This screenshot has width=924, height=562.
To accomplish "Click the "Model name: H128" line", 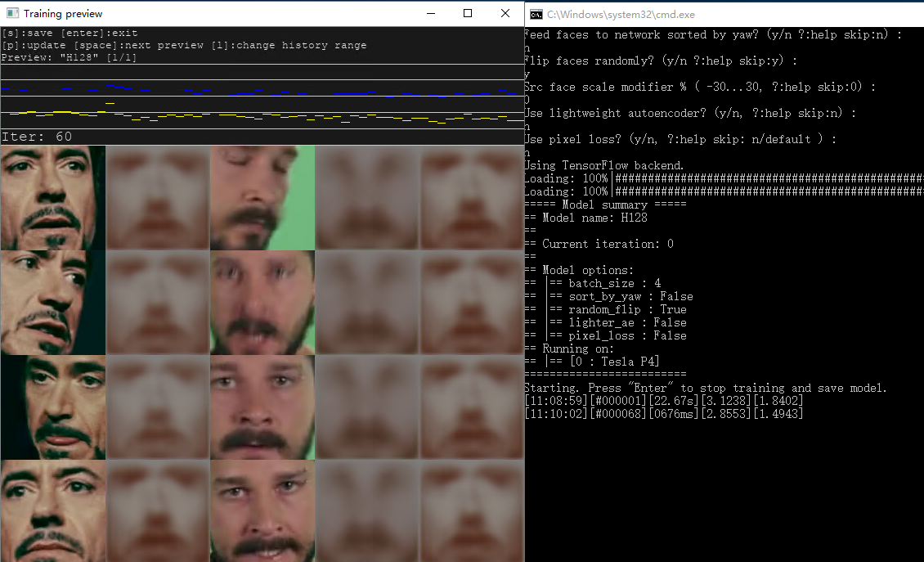I will click(586, 218).
